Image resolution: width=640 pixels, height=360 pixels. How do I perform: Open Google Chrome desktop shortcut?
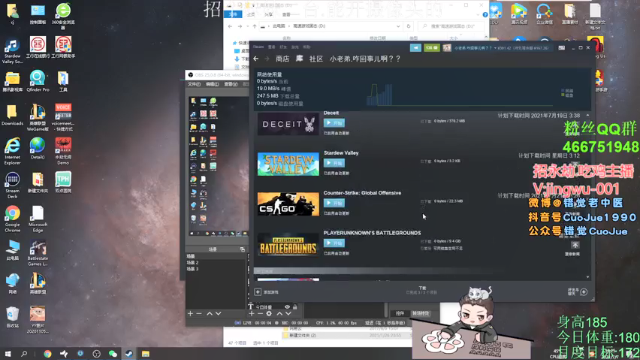pos(12,219)
